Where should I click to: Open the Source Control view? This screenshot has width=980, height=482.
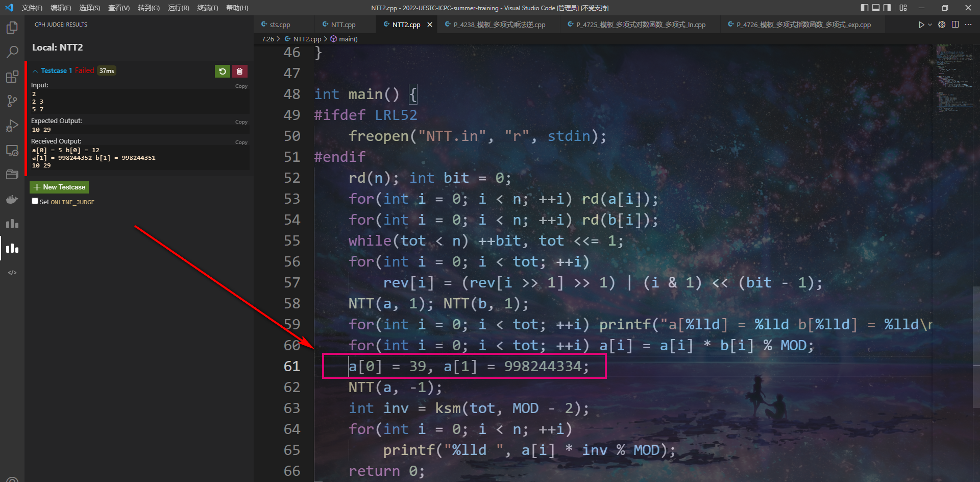(12, 101)
